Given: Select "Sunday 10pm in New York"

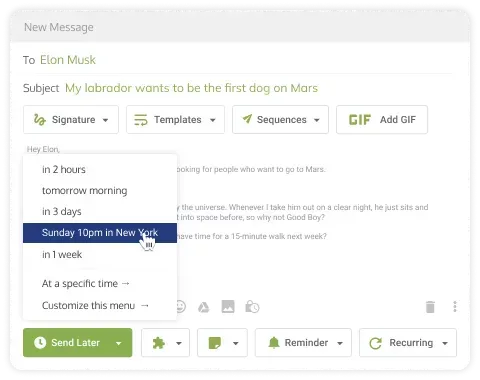Looking at the screenshot, I should (100, 233).
